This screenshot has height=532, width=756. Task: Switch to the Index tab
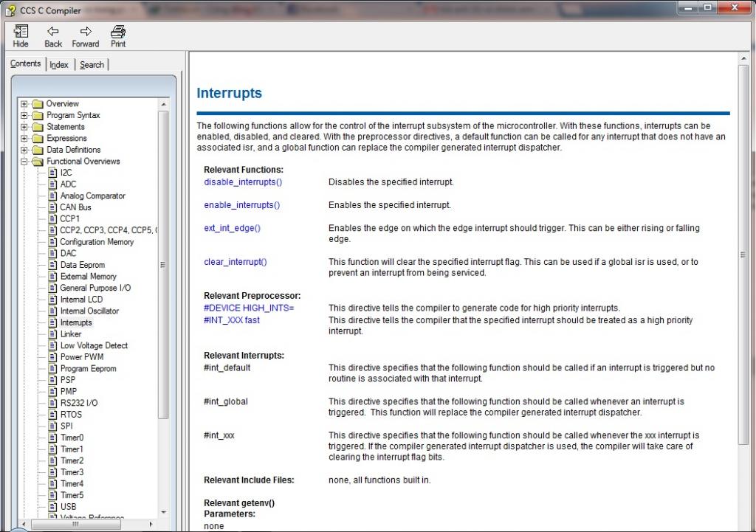click(59, 65)
